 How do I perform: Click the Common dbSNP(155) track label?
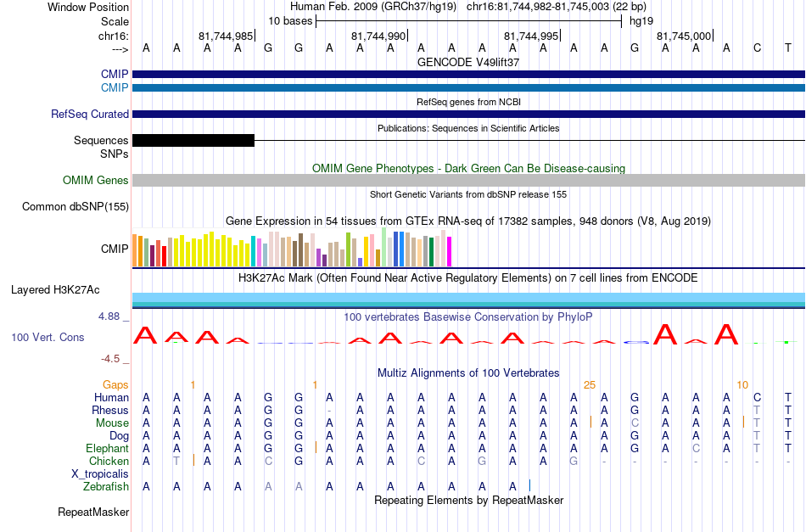[75, 207]
